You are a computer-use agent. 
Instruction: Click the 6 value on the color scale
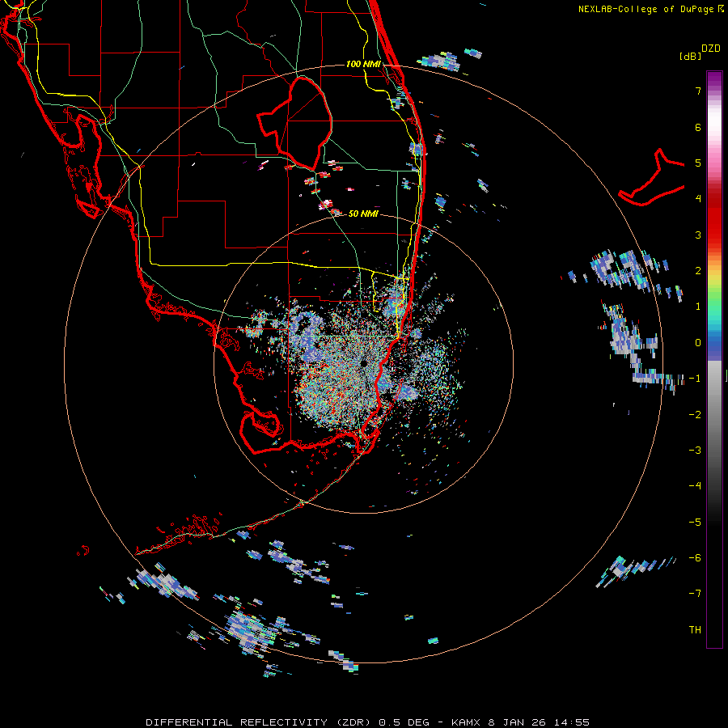coord(698,127)
